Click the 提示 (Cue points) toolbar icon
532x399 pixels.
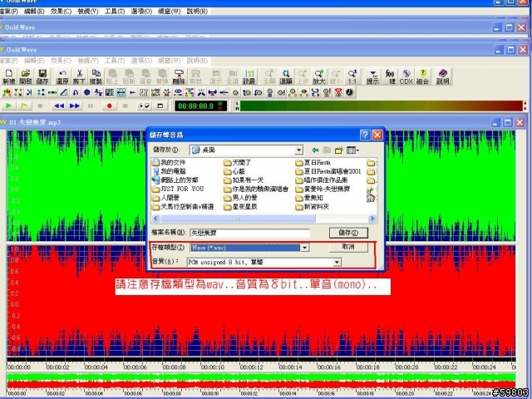click(x=372, y=76)
